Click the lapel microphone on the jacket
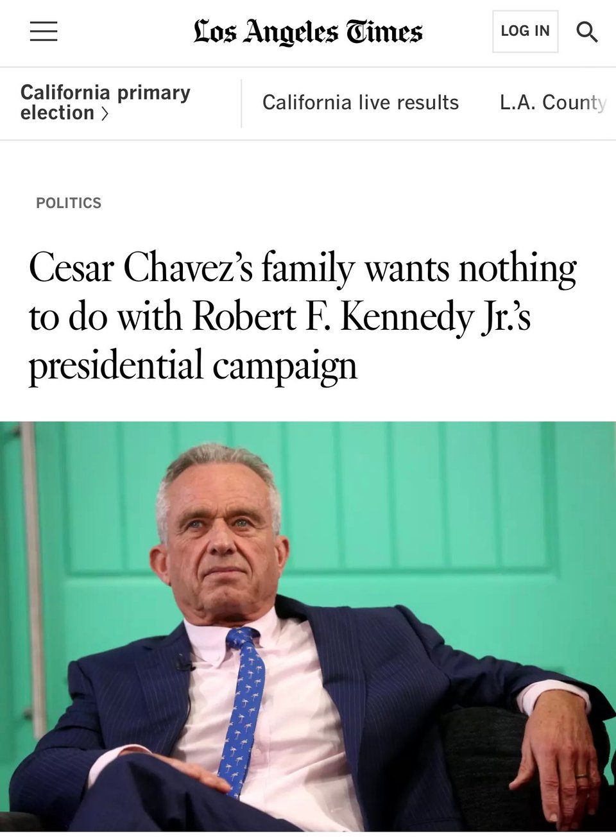616x840 pixels. pyautogui.click(x=187, y=665)
